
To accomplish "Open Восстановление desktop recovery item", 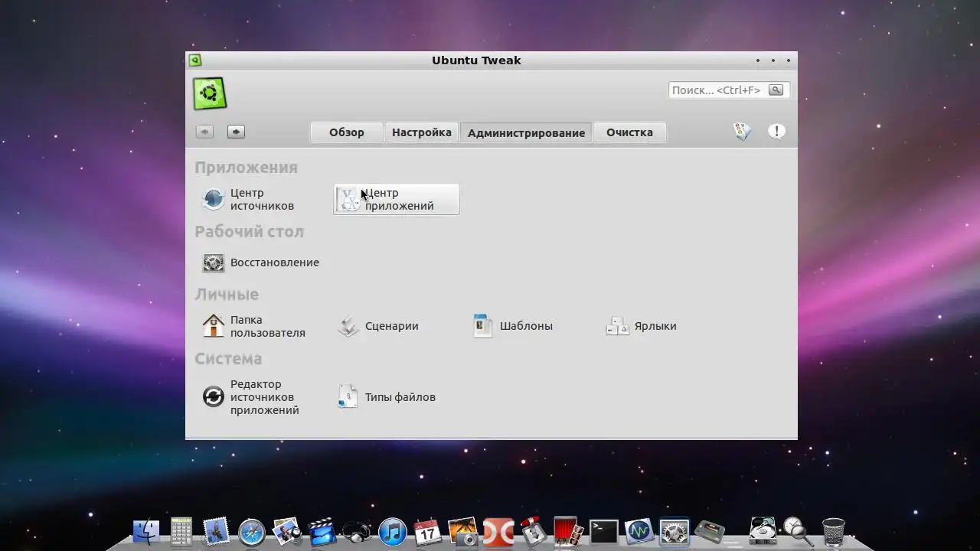I will (x=260, y=262).
